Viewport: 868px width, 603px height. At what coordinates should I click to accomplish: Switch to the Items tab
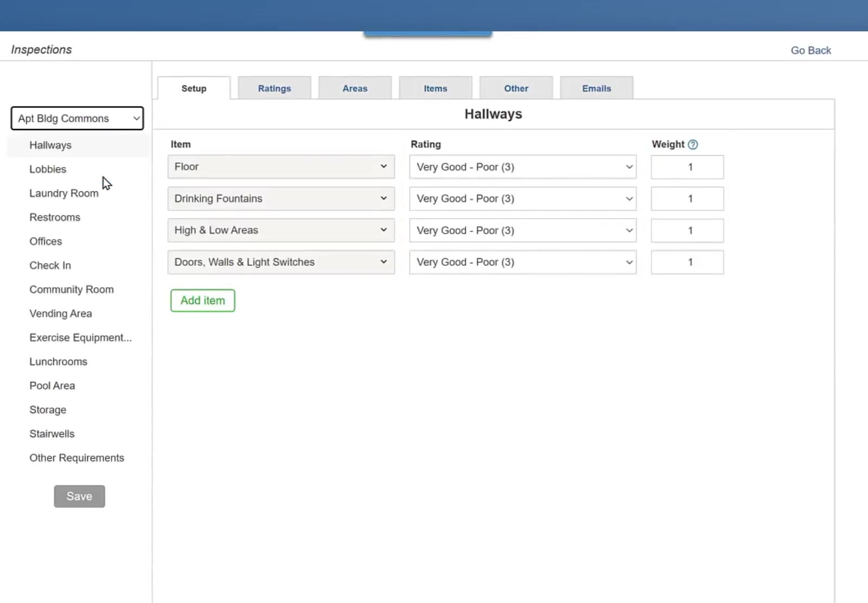click(436, 88)
